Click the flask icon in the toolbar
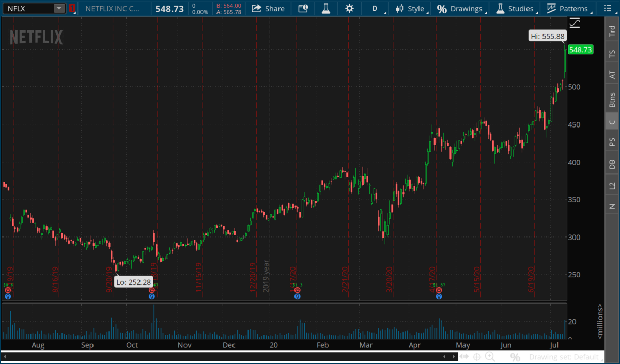Viewport: 620px width, 364px height. (326, 8)
